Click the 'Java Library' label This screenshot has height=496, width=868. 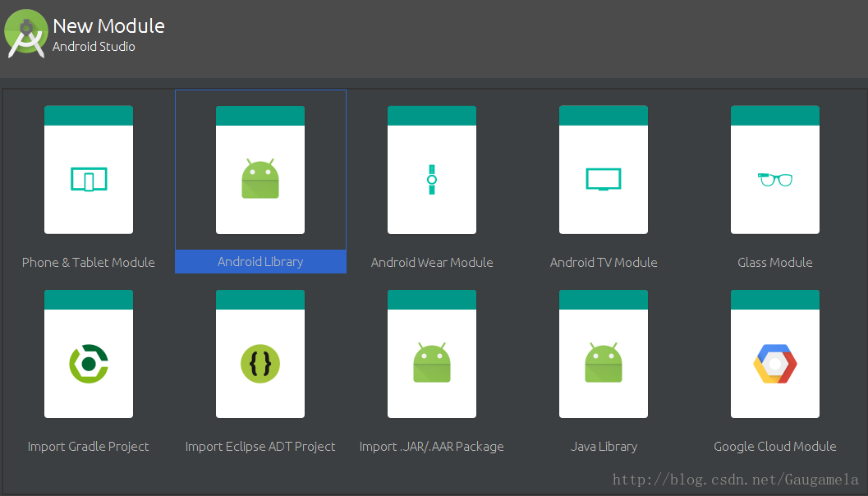604,446
